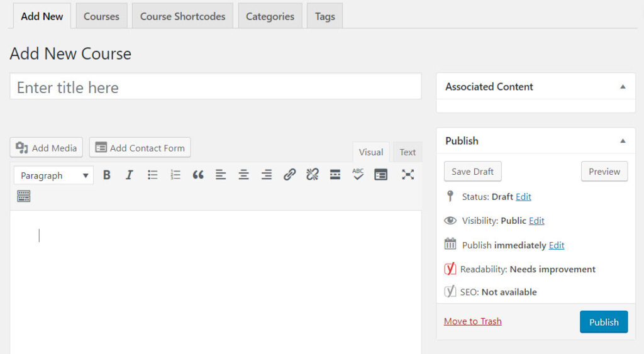Switch to the Course Shortcodes tab
This screenshot has height=354, width=644.
click(182, 16)
